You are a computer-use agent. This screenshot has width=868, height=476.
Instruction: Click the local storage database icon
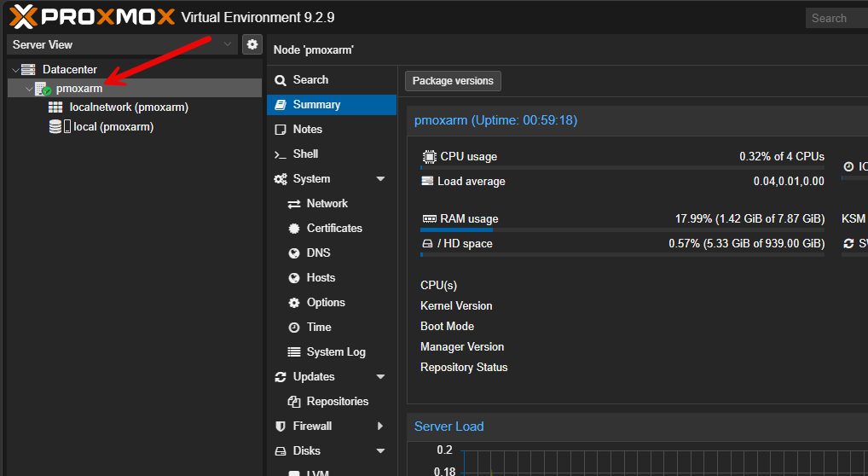55,127
